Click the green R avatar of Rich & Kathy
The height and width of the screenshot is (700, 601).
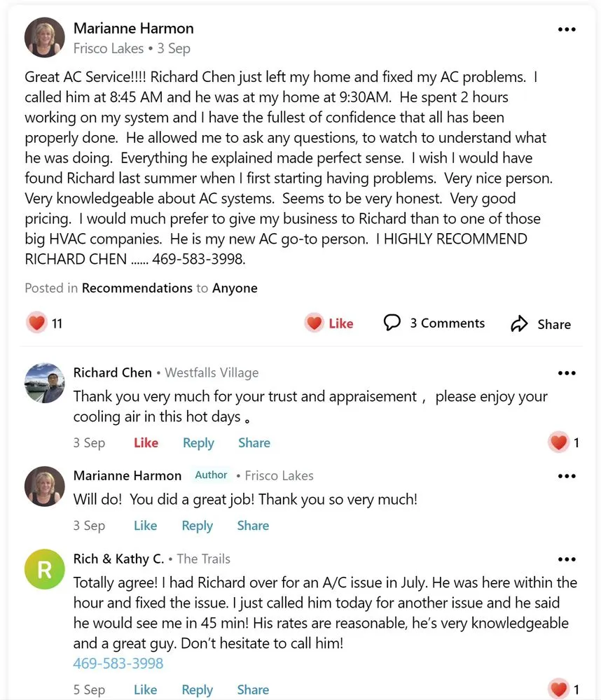(x=45, y=569)
